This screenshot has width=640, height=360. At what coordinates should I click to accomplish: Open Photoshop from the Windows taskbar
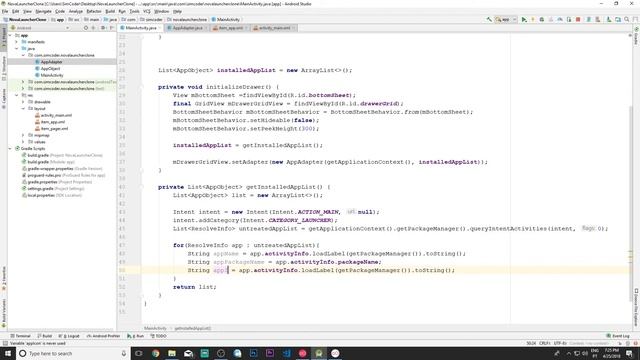click(x=253, y=353)
